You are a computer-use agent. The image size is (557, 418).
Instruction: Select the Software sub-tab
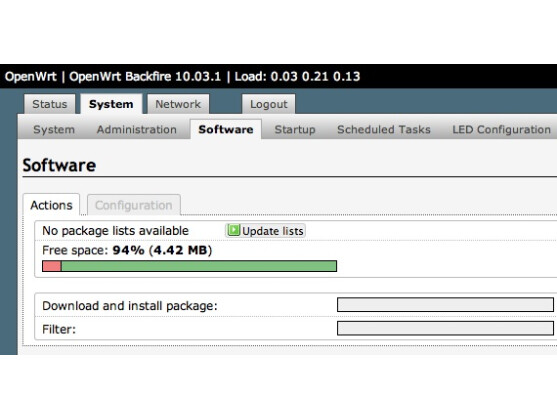point(226,129)
